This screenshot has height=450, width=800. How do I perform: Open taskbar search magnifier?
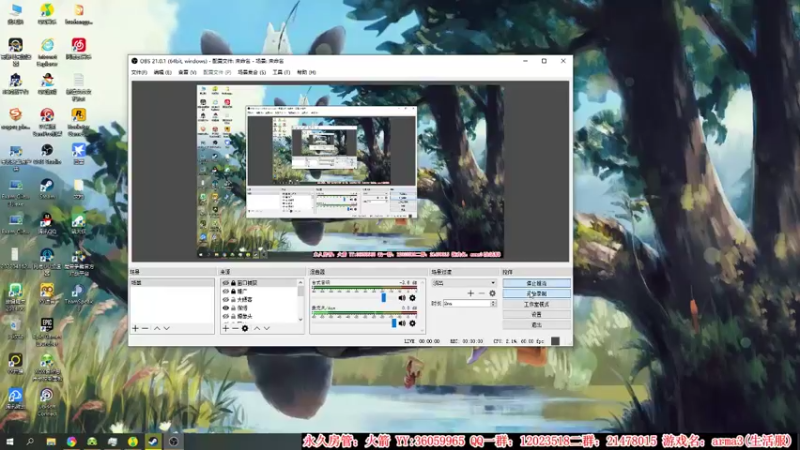[x=30, y=441]
